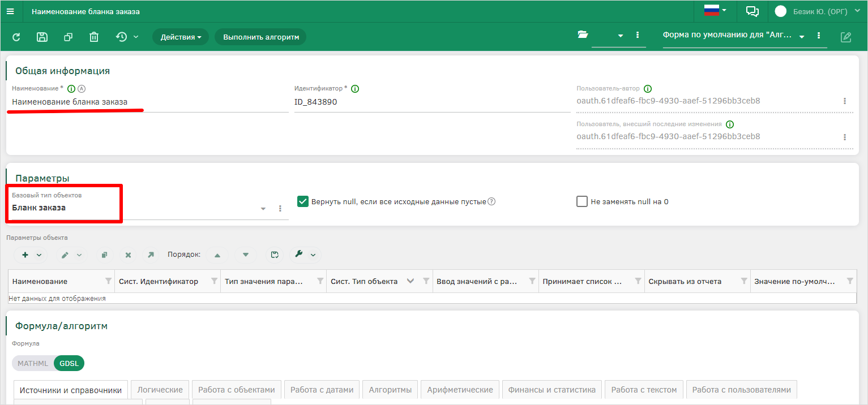Viewport: 868px width, 405px height.
Task: Switch formula mode to MATHML
Action: [33, 363]
